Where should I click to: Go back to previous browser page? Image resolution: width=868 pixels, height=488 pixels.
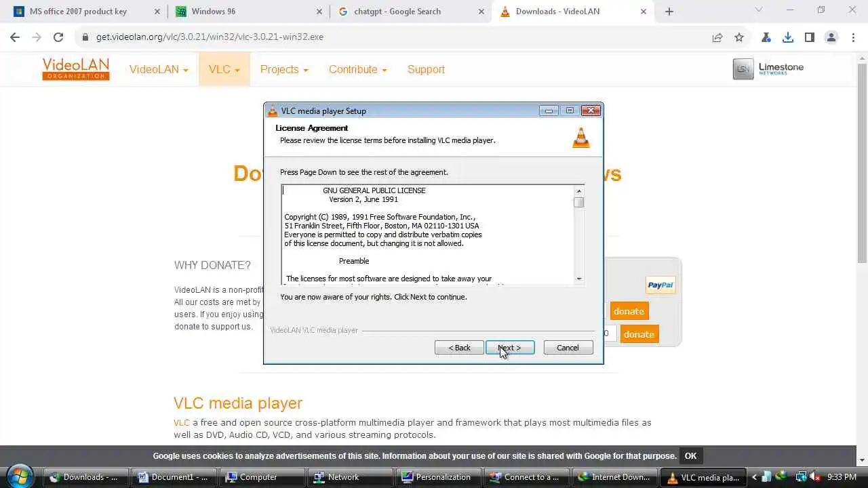coord(15,37)
